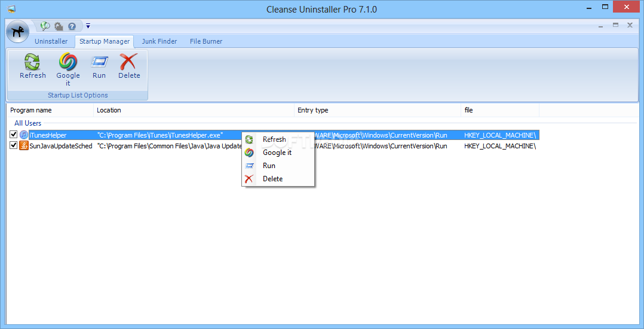Choose Delete from the context menu
644x329 pixels.
(278, 179)
